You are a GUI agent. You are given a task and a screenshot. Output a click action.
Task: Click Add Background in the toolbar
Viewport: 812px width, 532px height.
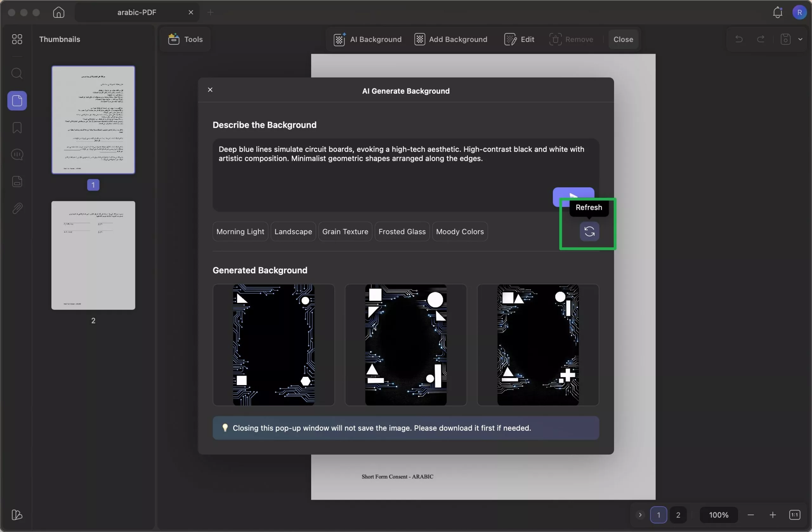(x=451, y=39)
